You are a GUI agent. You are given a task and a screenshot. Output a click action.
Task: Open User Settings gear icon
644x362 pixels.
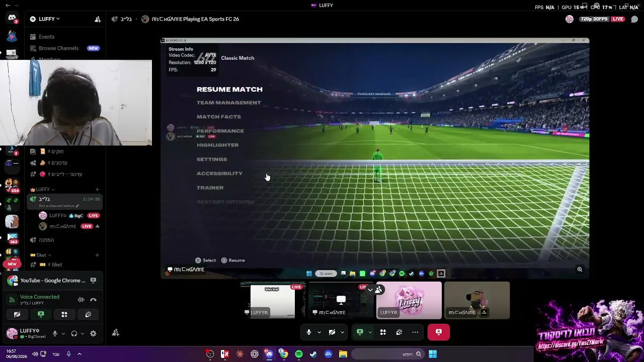(x=93, y=333)
